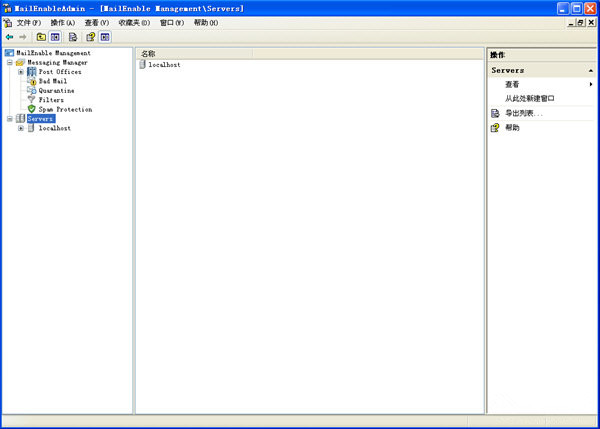Select localhost label under Servers
600x429 pixels.
pyautogui.click(x=55, y=128)
